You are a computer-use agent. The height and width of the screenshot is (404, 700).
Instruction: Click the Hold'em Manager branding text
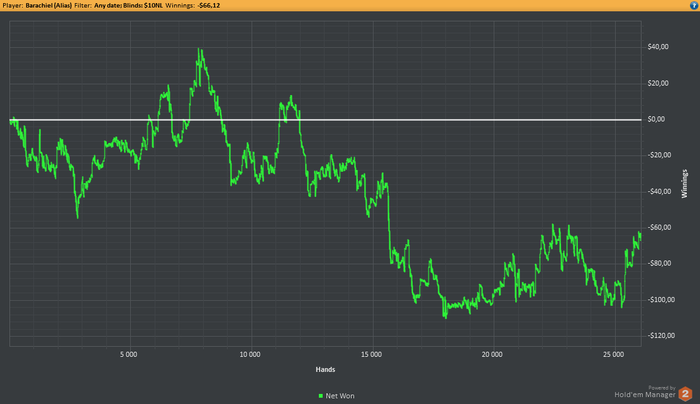coord(645,395)
